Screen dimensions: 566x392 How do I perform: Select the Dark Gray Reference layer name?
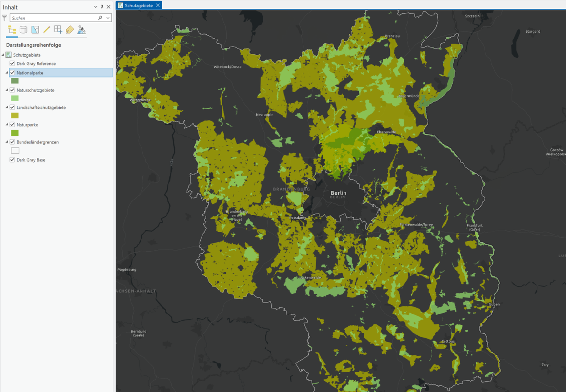pos(36,63)
